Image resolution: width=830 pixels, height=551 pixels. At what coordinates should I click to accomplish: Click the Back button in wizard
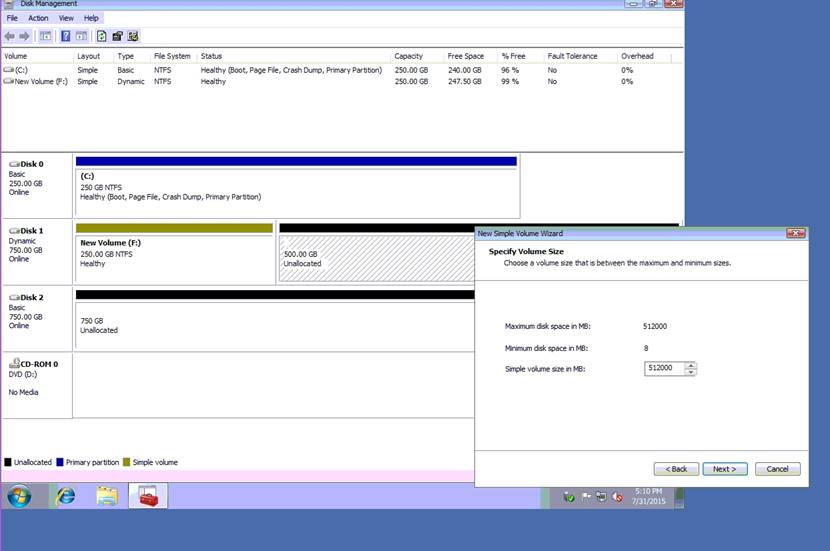(x=676, y=469)
